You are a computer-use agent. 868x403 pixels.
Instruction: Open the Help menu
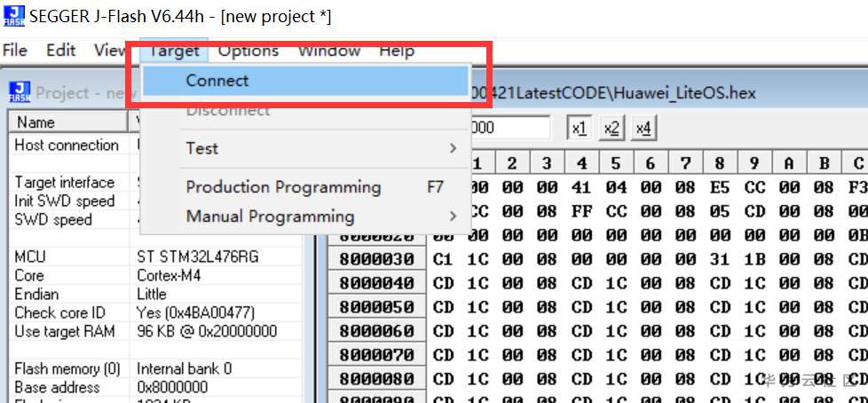coord(397,51)
